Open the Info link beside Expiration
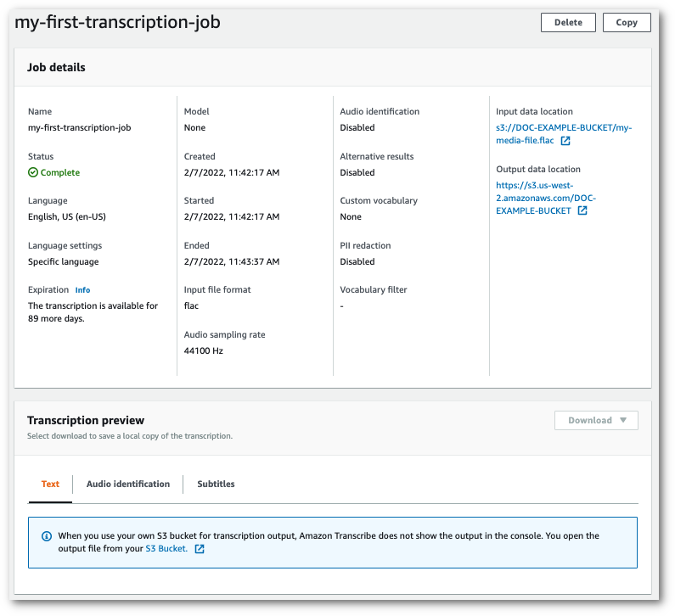This screenshot has height=616, width=675. click(82, 290)
